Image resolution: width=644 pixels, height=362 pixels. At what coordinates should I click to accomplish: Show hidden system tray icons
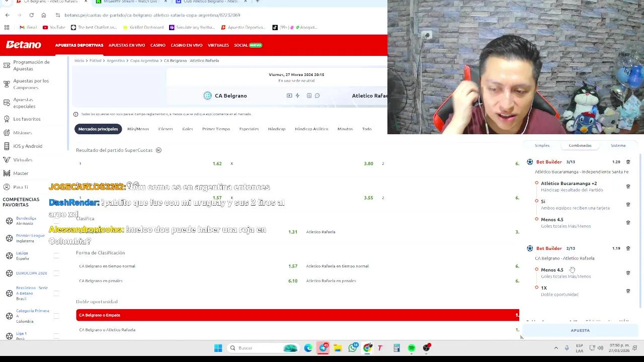tap(556, 348)
